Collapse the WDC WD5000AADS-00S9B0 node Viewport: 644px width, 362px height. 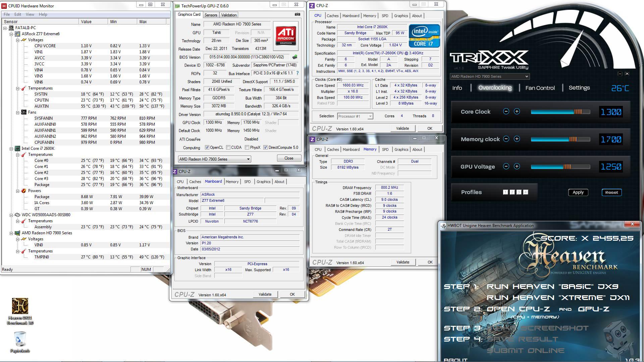(x=11, y=215)
